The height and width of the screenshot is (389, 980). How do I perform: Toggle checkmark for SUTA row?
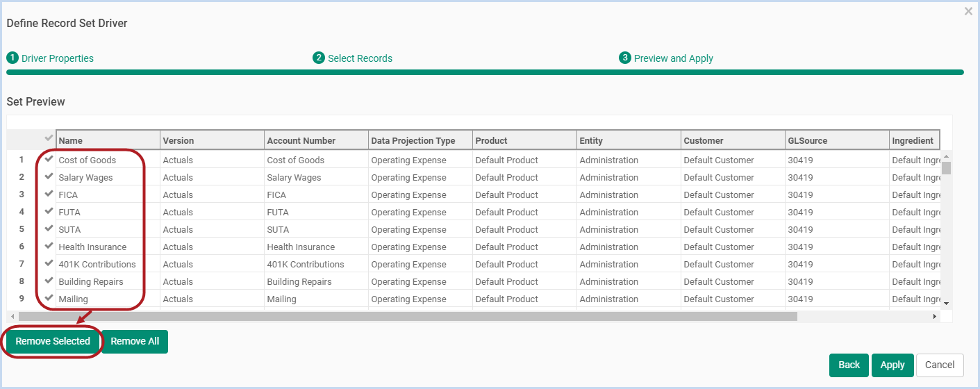[49, 229]
